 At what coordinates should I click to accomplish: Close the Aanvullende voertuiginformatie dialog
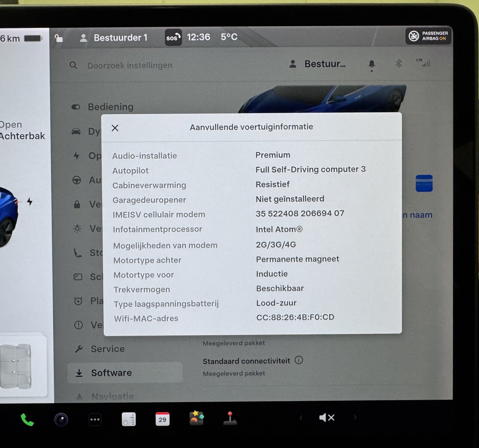(115, 128)
